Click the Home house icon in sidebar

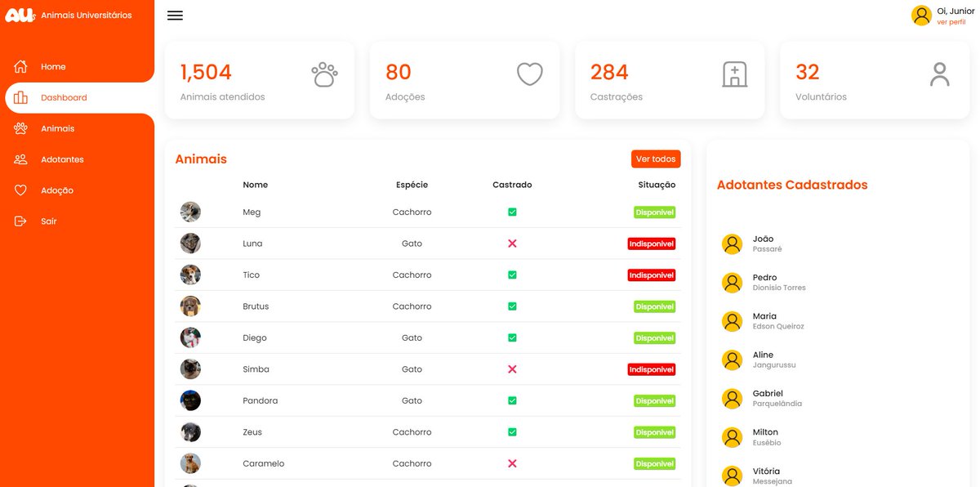click(x=20, y=65)
